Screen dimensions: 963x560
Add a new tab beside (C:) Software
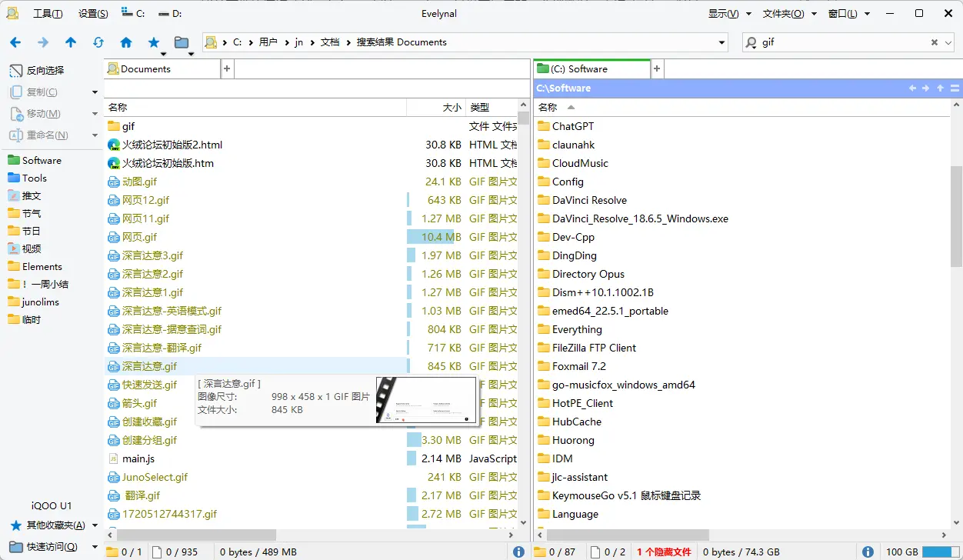tap(657, 69)
